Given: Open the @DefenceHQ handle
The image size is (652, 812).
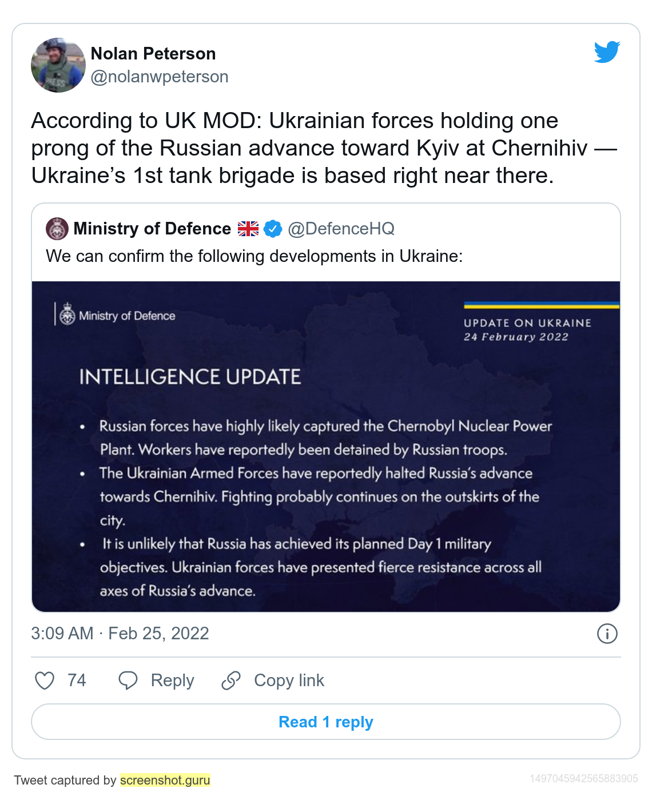Looking at the screenshot, I should click(x=341, y=229).
